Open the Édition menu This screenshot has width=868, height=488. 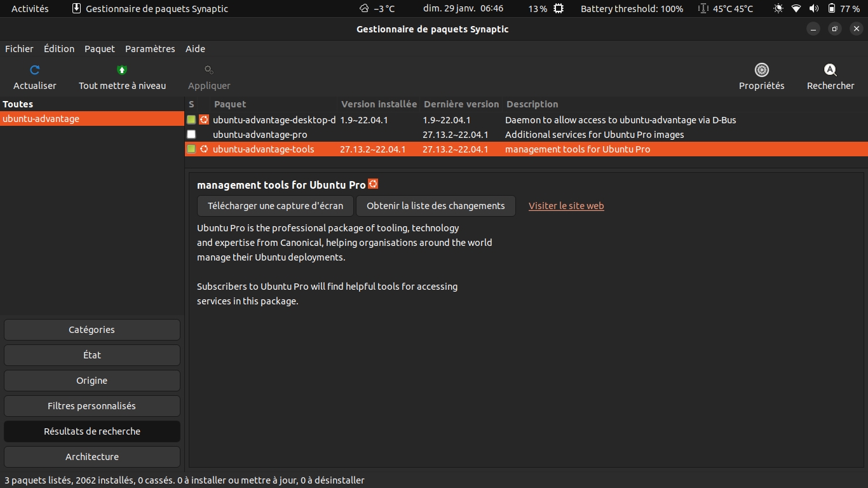(x=59, y=49)
